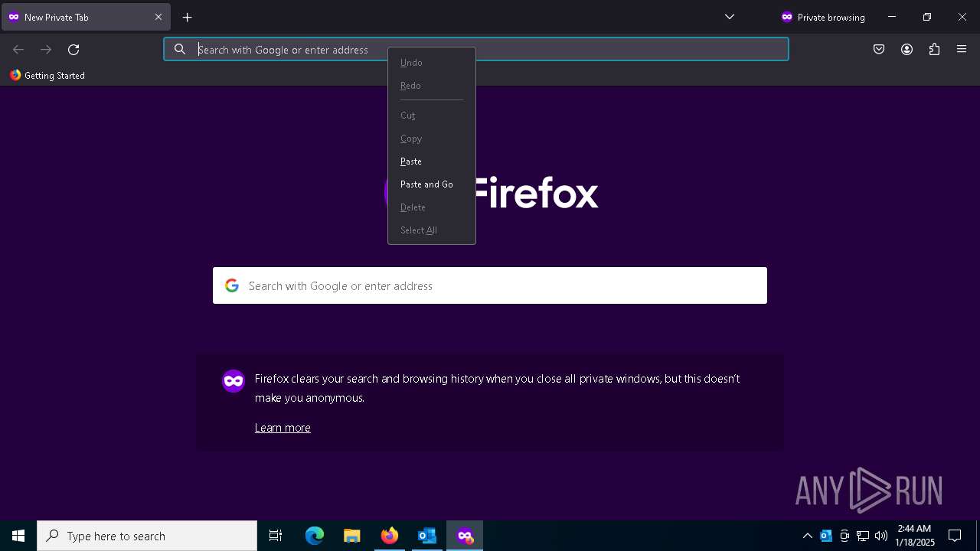980x551 pixels.
Task: Choose Paste and Go from context menu
Action: tap(432, 184)
